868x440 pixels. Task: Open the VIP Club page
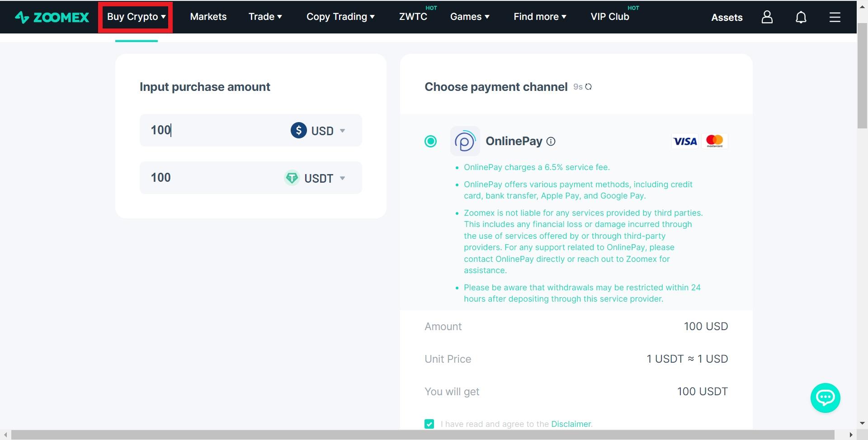609,17
